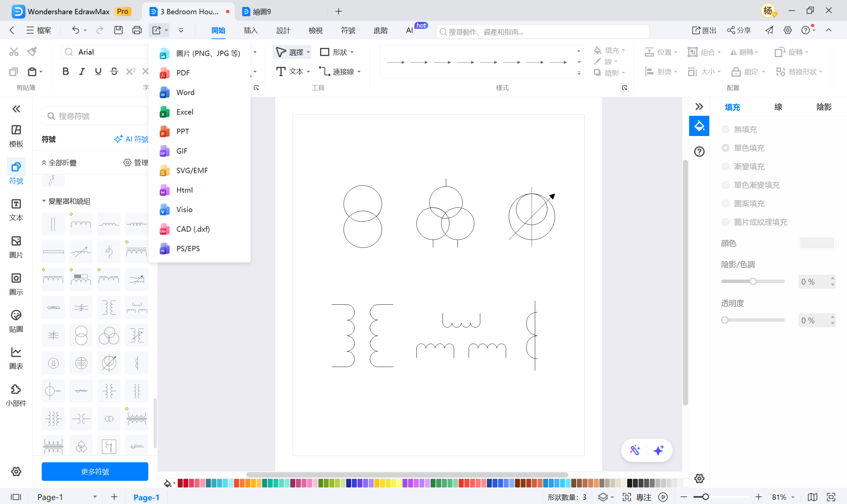Choose PDF from the export menu
The width and height of the screenshot is (847, 504).
coord(183,73)
